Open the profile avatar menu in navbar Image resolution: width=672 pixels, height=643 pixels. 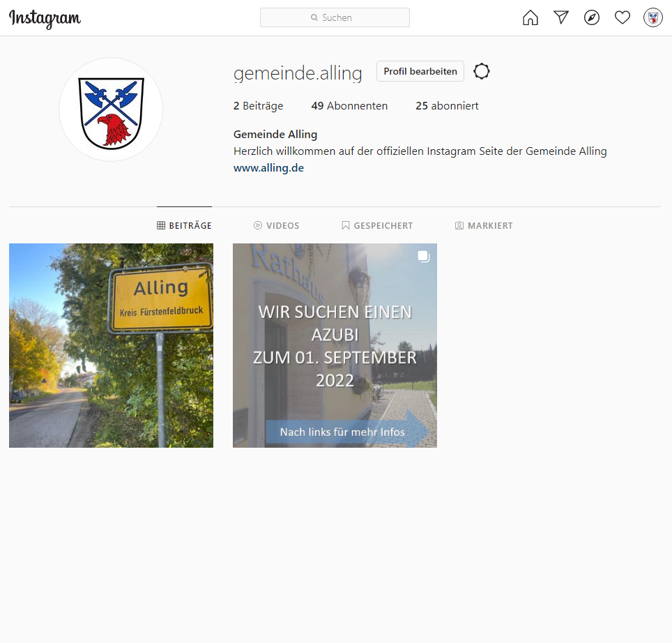[653, 17]
